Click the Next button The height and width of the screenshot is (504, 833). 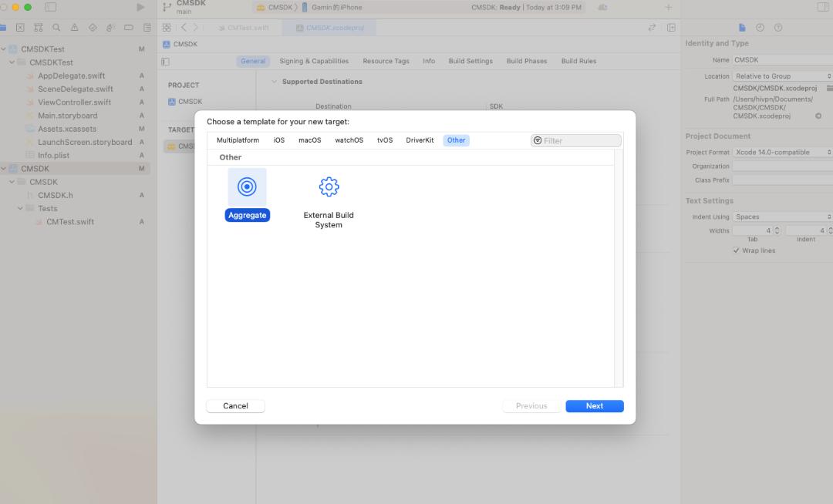(x=595, y=406)
